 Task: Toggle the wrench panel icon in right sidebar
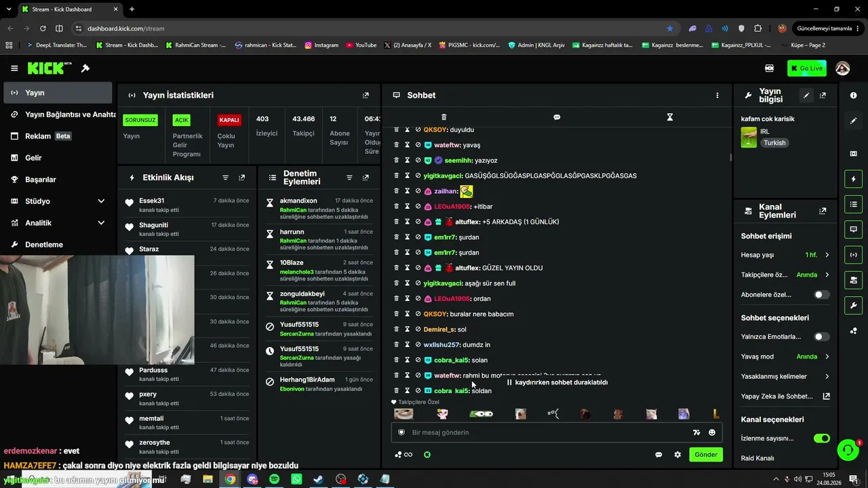pos(854,305)
